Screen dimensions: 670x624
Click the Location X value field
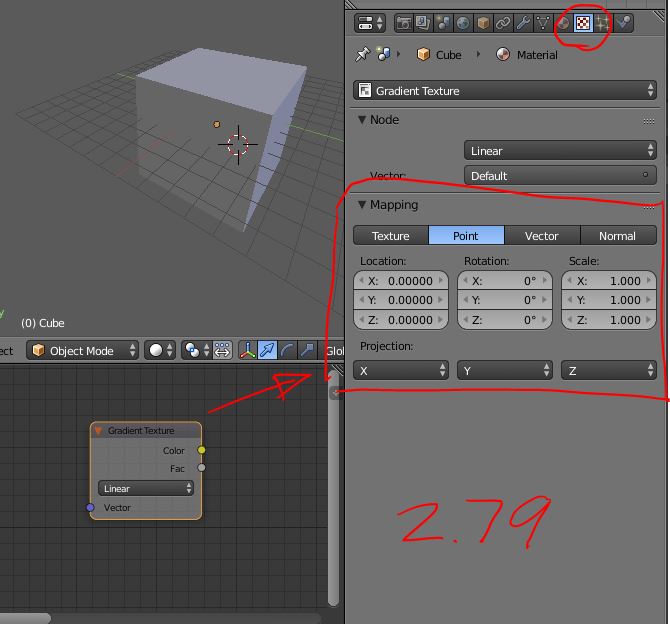401,281
